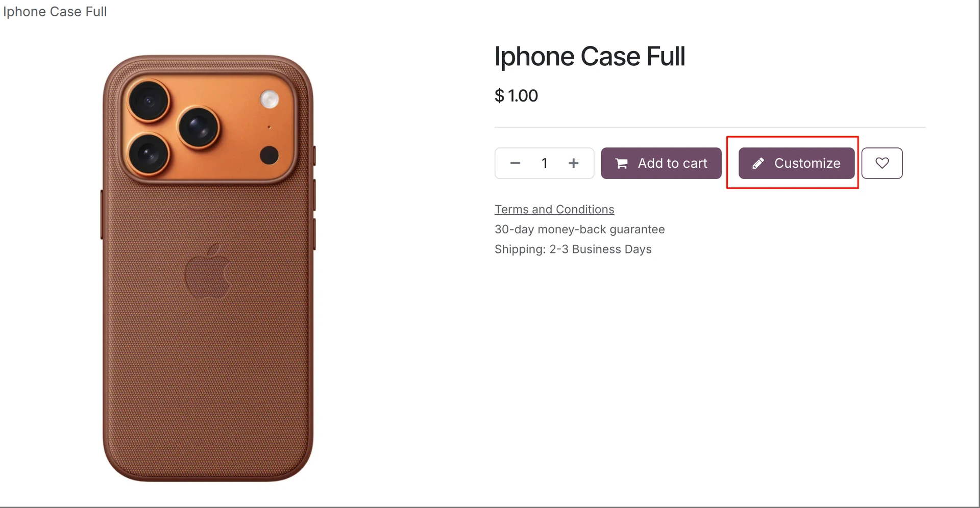This screenshot has height=508, width=980.
Task: Add product to wishlist via heart icon
Action: 882,163
